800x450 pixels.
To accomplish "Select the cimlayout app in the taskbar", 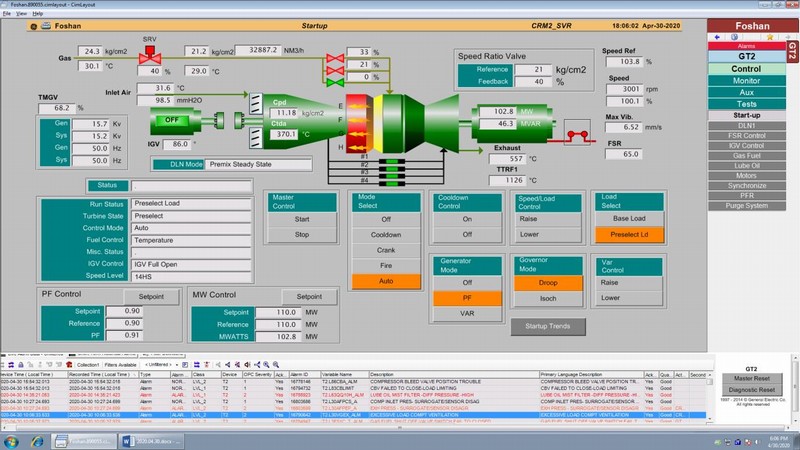I will tap(84, 441).
